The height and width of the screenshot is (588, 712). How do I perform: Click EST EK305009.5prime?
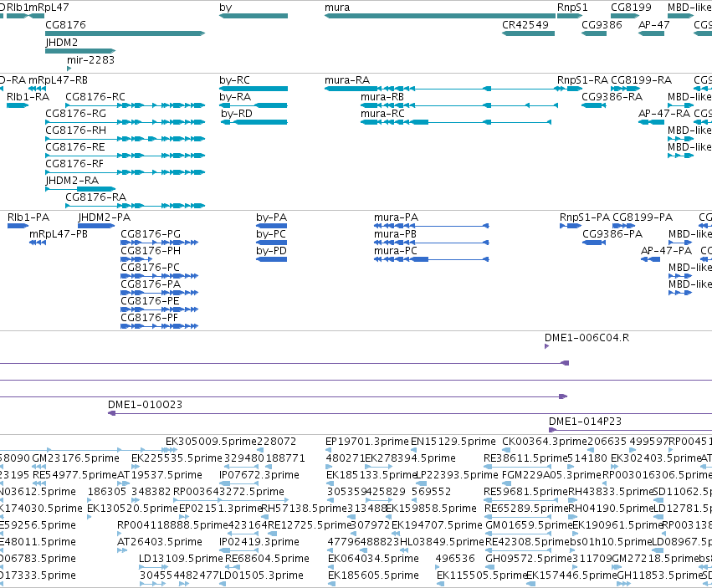(211, 442)
